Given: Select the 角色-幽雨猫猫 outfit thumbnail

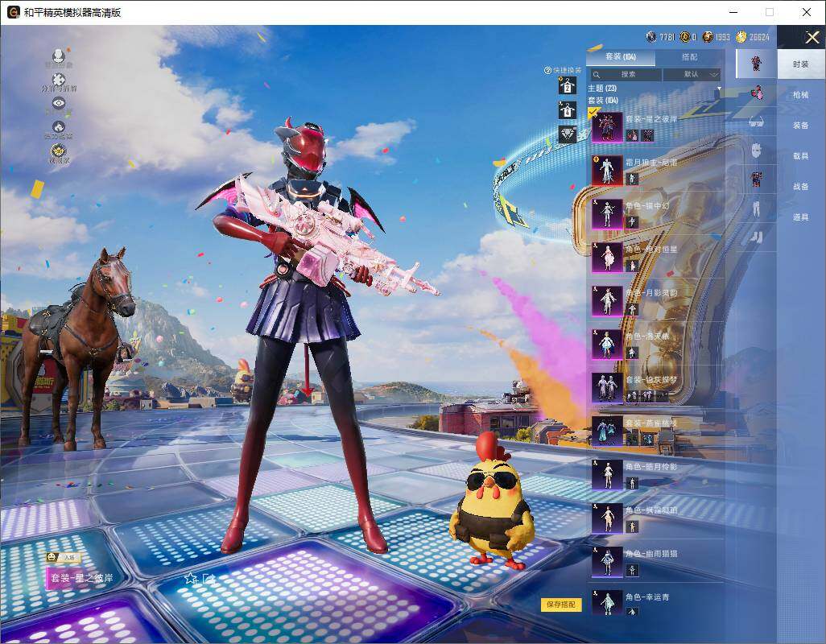Looking at the screenshot, I should tap(607, 562).
